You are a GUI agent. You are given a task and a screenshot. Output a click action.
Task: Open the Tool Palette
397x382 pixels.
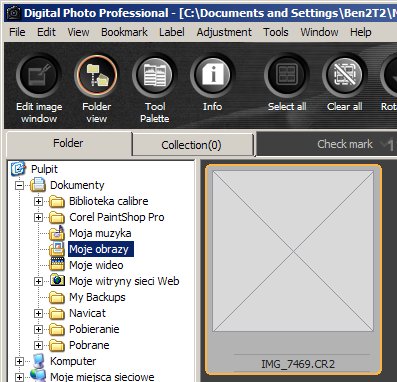click(154, 76)
